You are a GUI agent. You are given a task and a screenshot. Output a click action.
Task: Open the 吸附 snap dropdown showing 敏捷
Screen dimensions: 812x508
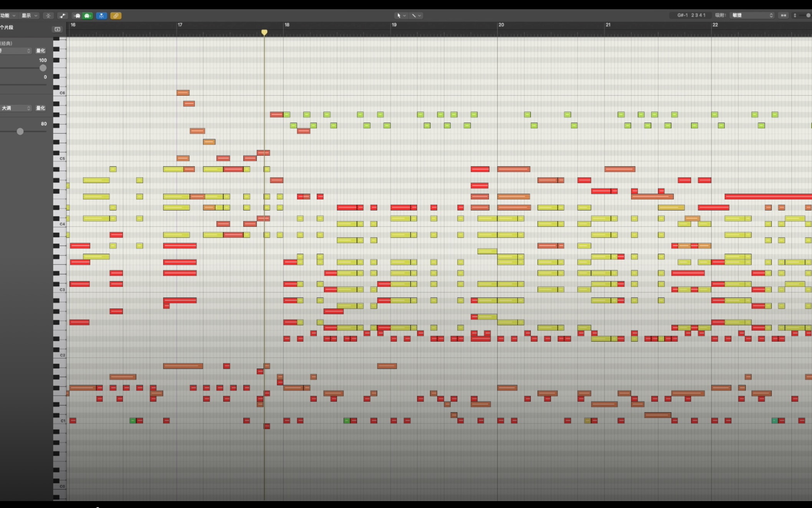click(752, 15)
